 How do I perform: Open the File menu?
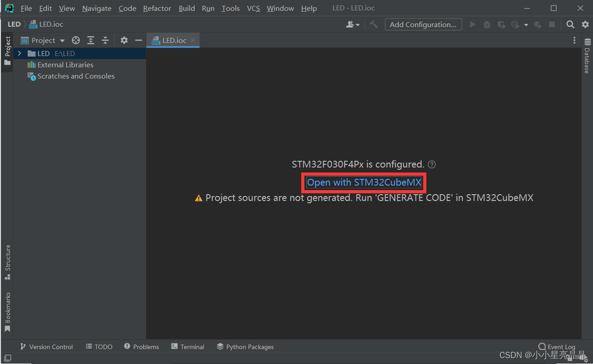(x=26, y=8)
